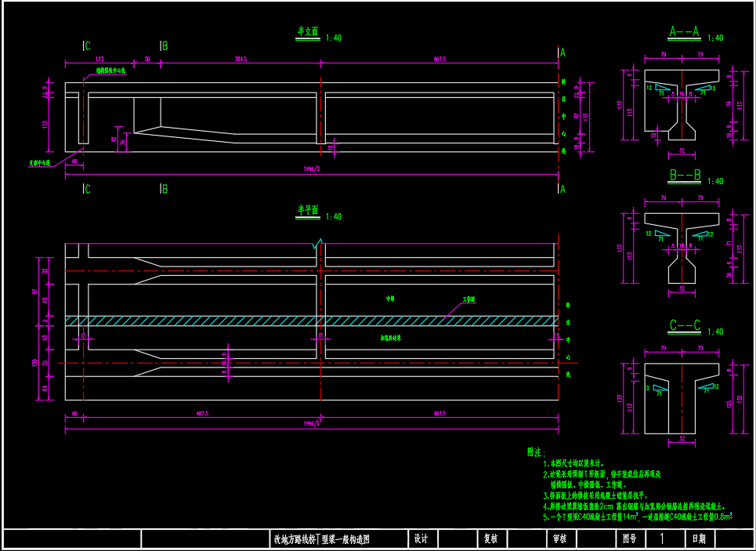
Task: Click the 附注 notes heading
Action: click(x=534, y=452)
